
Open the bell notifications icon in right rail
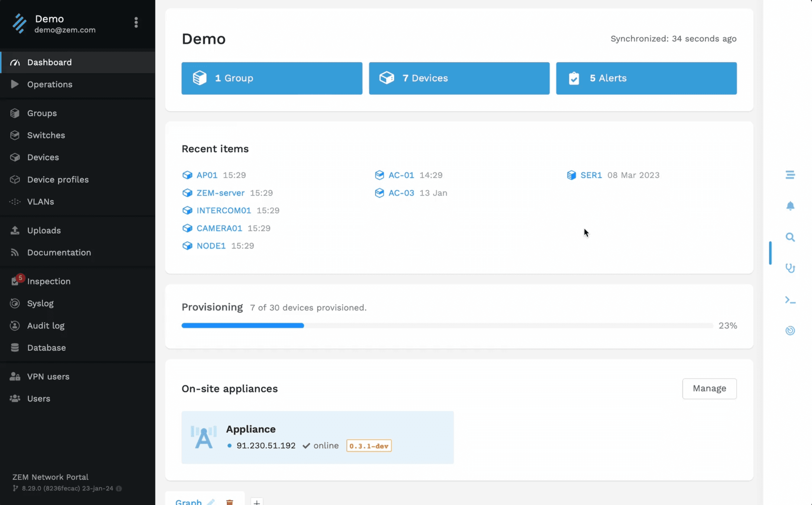pyautogui.click(x=790, y=206)
